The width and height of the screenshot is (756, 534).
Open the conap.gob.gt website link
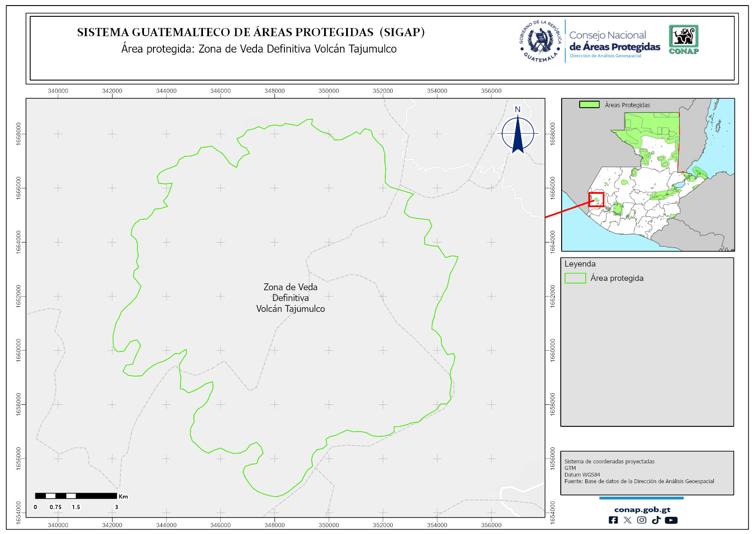[x=642, y=510]
